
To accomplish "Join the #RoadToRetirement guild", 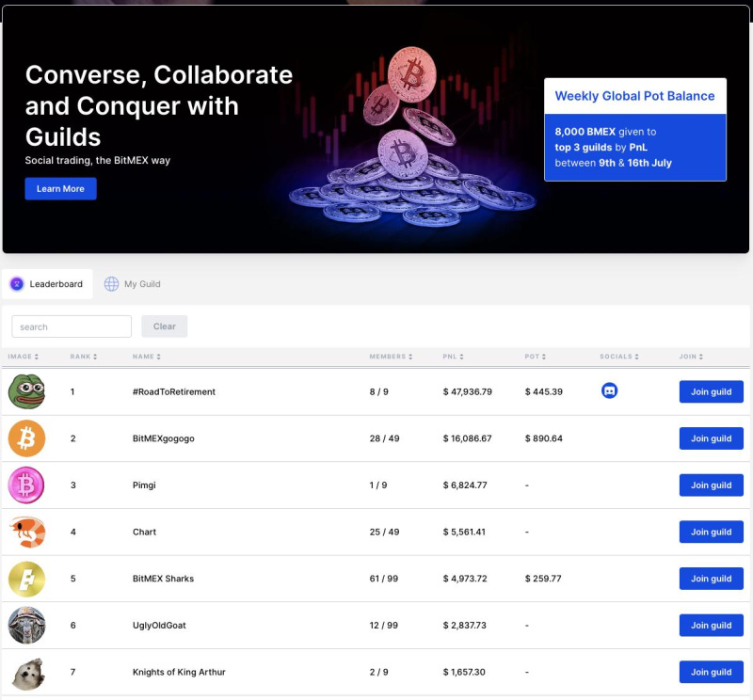I will pos(712,391).
